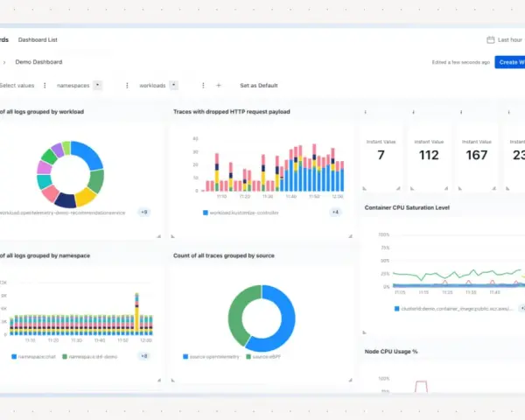Open kebab menu right of workloads dropdown
525x420 pixels.
(203, 86)
